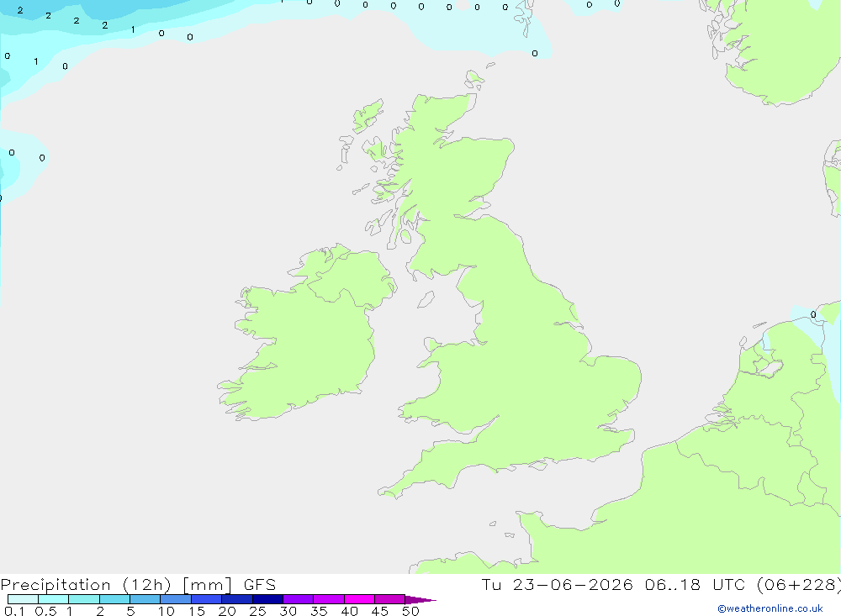
Task: Select the blue swatch between 15 and 20
Action: click(x=207, y=599)
